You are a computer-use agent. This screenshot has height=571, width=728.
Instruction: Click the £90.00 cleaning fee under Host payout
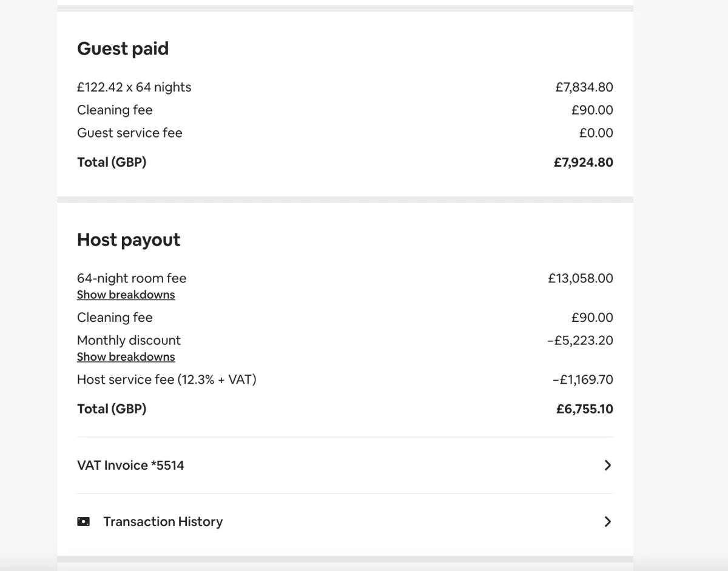tap(592, 318)
